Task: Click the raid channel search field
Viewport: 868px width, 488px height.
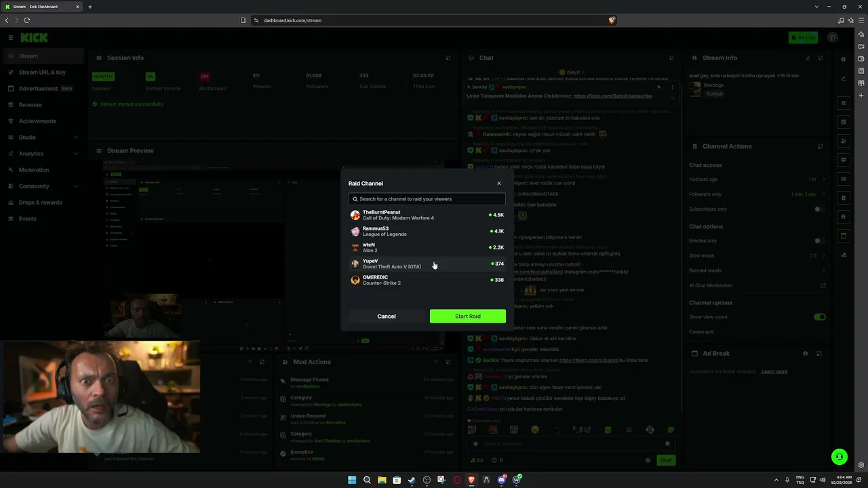Action: [427, 199]
